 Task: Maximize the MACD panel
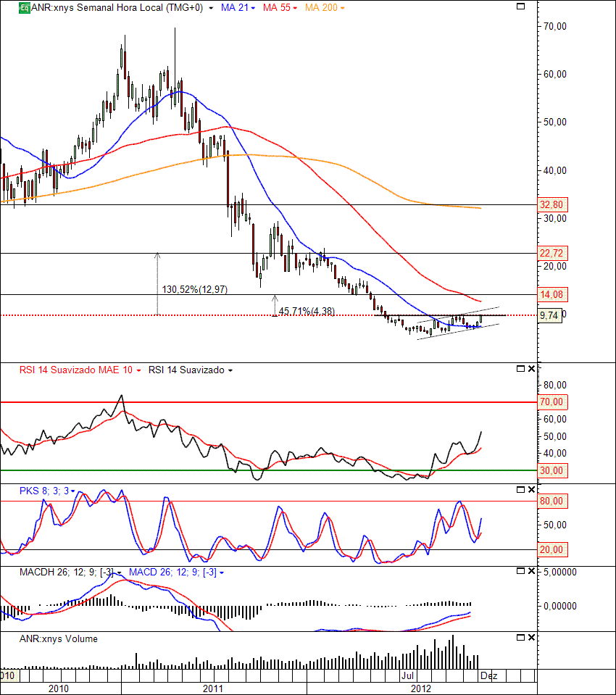point(521,571)
